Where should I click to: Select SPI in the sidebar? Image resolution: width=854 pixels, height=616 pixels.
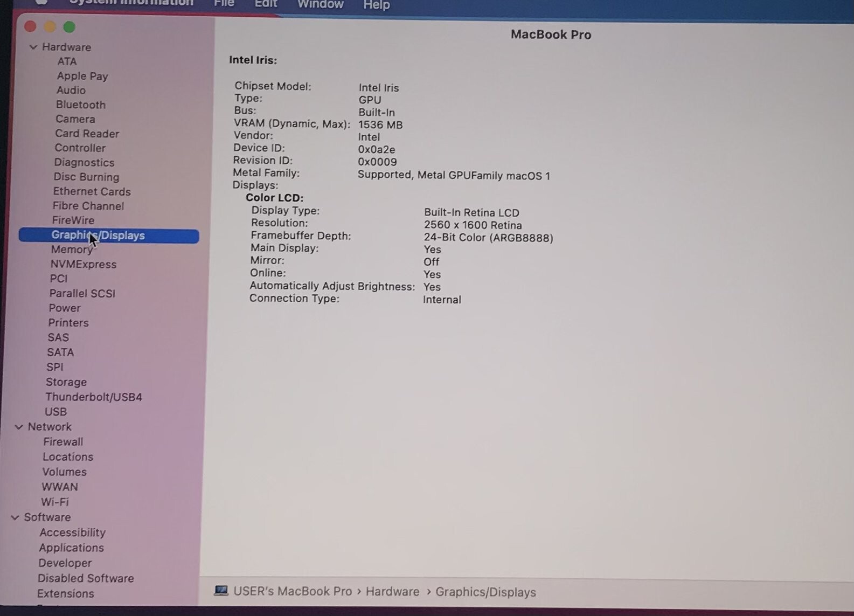54,367
